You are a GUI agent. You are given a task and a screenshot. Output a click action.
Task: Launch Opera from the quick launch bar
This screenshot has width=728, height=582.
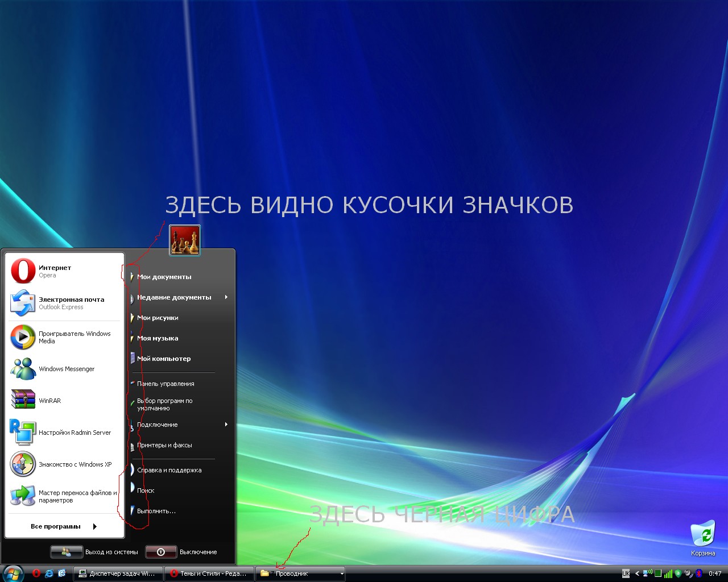click(x=36, y=573)
